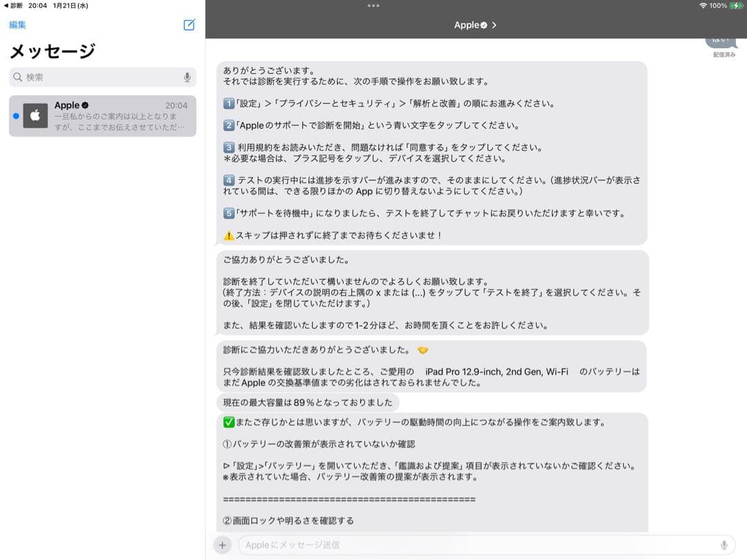Tap the microphone icon in the search bar
The height and width of the screenshot is (560, 747).
tap(186, 77)
